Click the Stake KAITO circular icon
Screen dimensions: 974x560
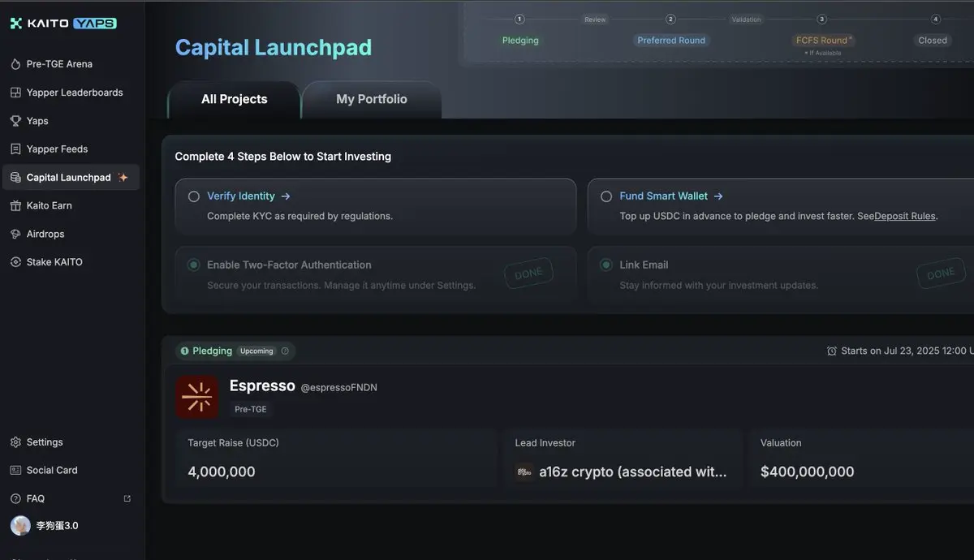coord(15,262)
